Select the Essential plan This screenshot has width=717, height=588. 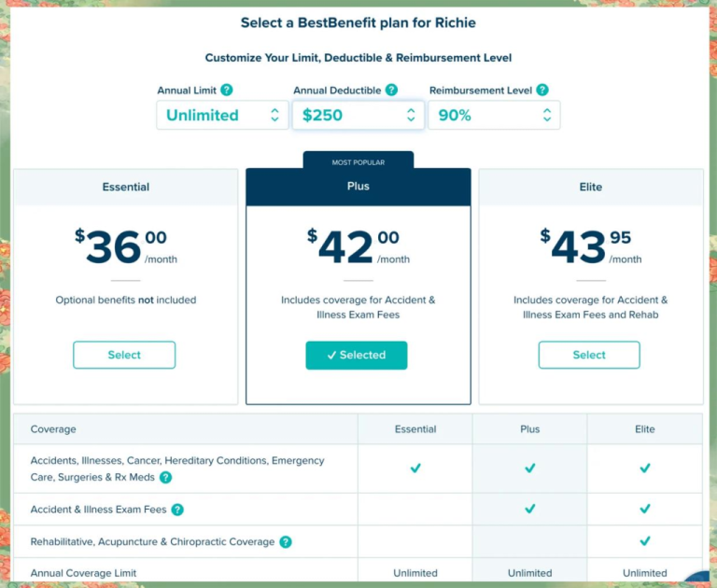[x=124, y=355]
